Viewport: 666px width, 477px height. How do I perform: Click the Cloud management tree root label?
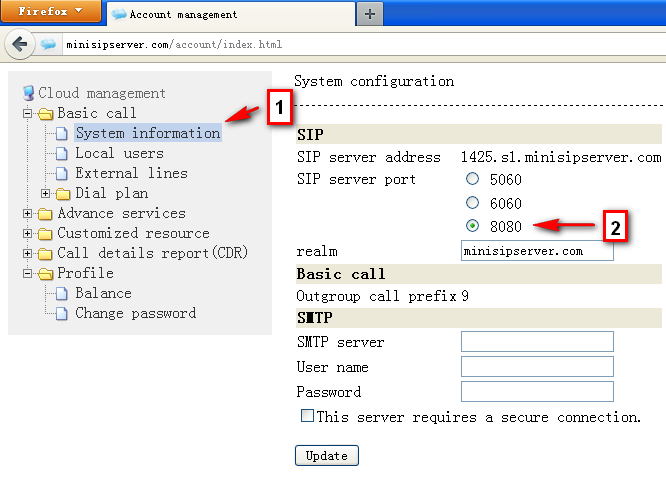coord(102,93)
